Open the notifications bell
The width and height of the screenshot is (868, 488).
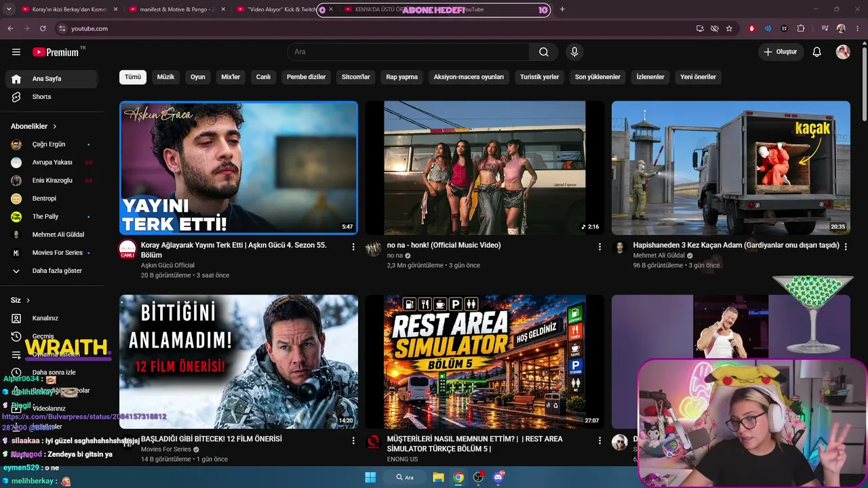click(x=817, y=52)
